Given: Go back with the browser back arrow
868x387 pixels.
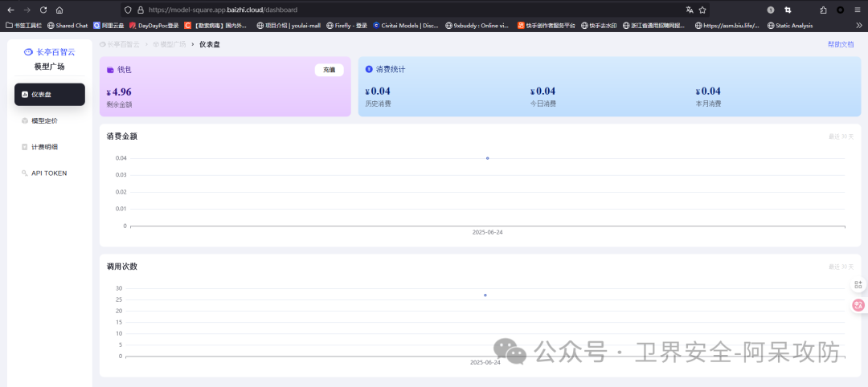Looking at the screenshot, I should [10, 10].
